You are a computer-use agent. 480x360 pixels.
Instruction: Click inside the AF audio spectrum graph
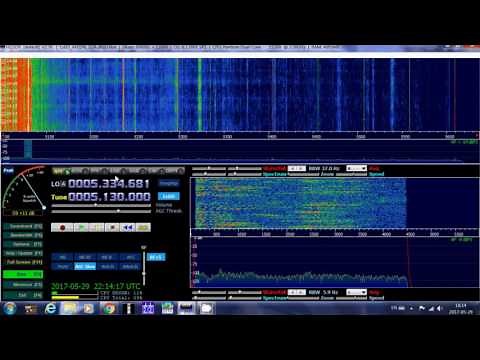[x=335, y=262]
